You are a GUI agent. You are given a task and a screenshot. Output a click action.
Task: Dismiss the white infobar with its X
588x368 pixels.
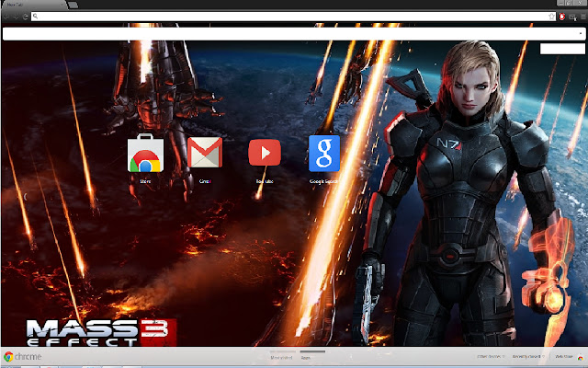581,34
